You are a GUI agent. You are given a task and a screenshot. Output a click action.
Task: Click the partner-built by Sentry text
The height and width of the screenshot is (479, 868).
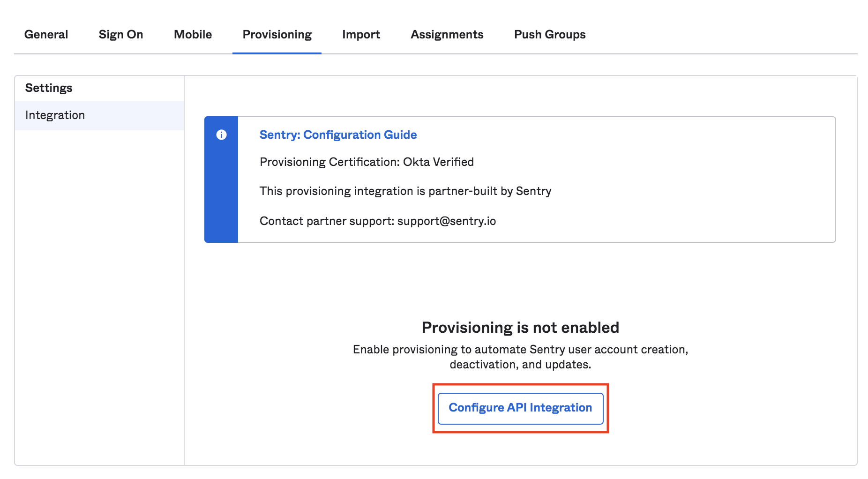click(x=405, y=191)
